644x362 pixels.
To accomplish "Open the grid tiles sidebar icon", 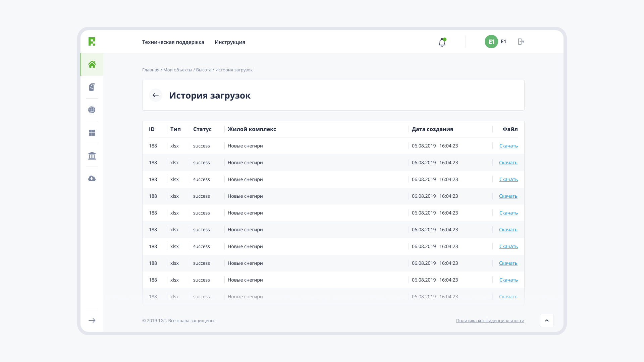I will tap(92, 133).
